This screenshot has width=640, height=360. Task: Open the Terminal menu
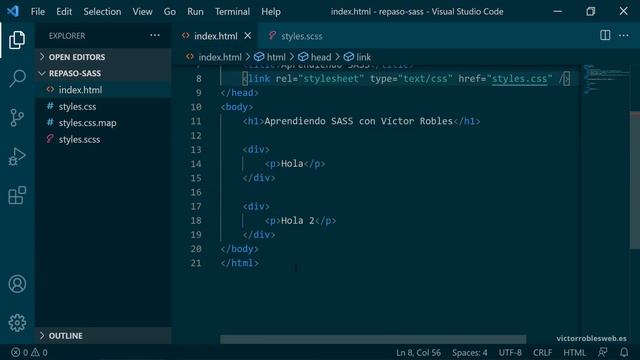click(232, 11)
